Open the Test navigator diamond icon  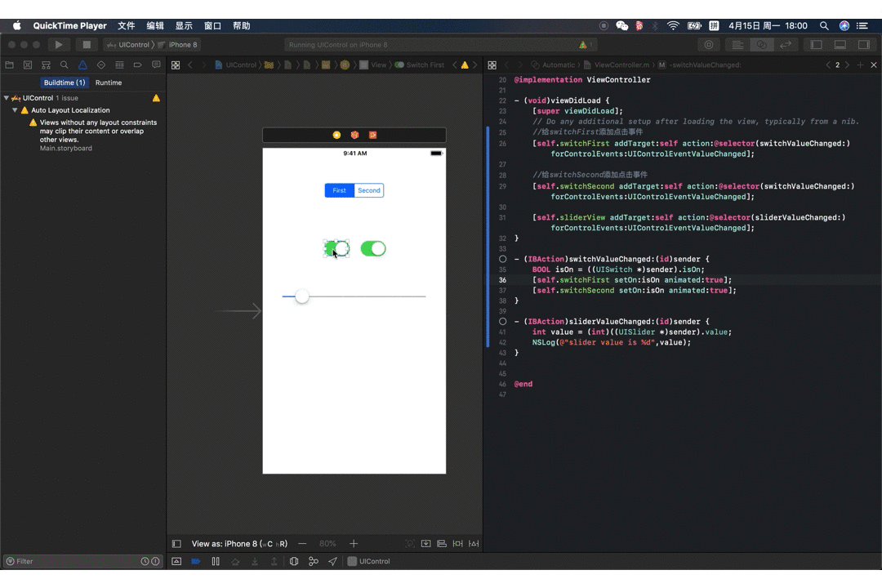(x=101, y=65)
